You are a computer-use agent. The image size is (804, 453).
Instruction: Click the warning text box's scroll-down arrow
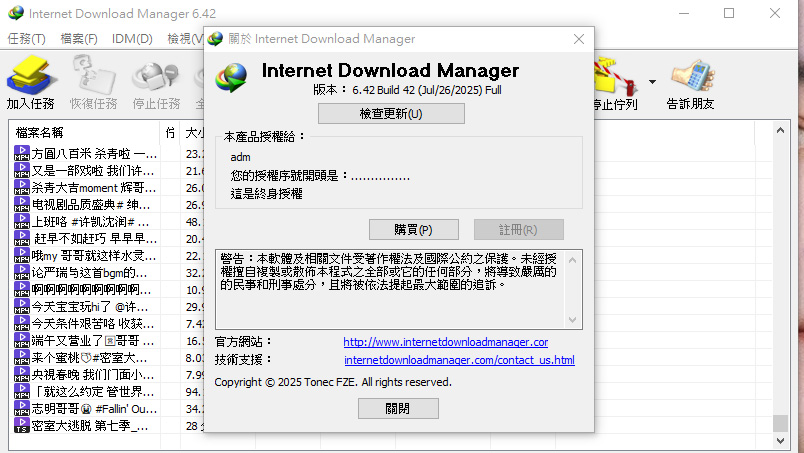pyautogui.click(x=574, y=320)
